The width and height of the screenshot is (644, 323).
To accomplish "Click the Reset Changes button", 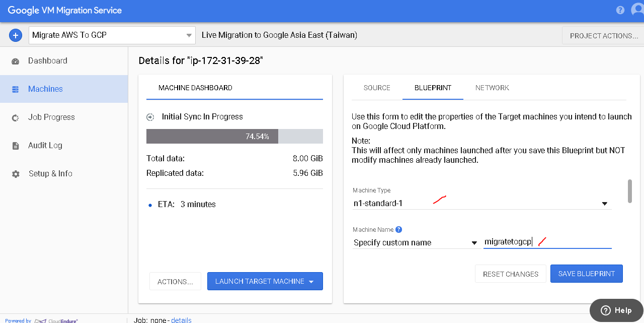I will tap(510, 274).
